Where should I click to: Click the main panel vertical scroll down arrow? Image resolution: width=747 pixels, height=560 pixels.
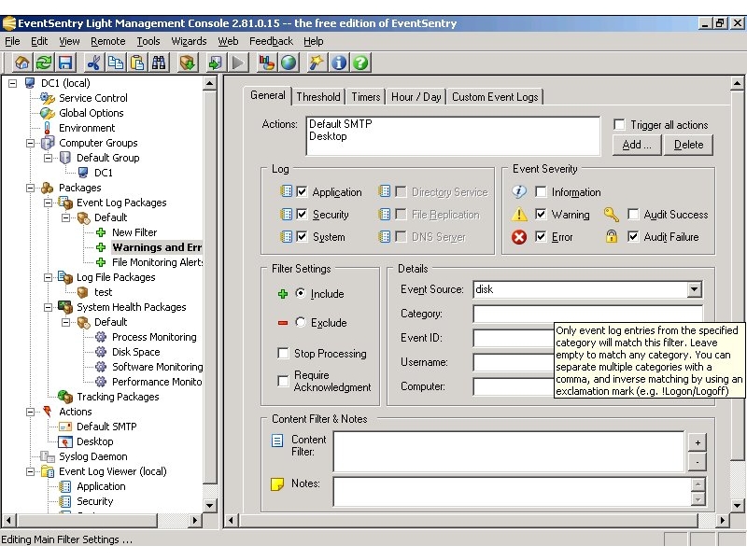[737, 505]
